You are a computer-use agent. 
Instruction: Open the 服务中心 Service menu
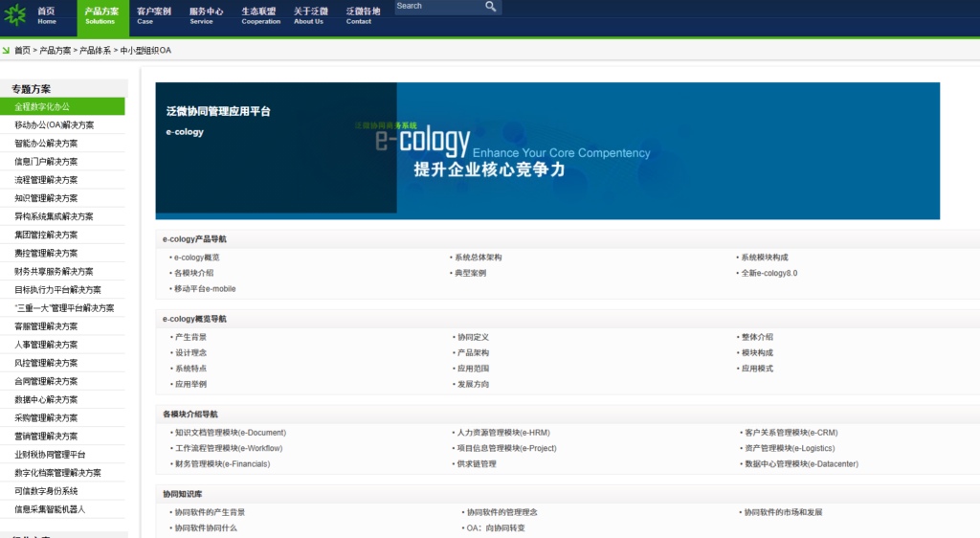click(x=206, y=16)
